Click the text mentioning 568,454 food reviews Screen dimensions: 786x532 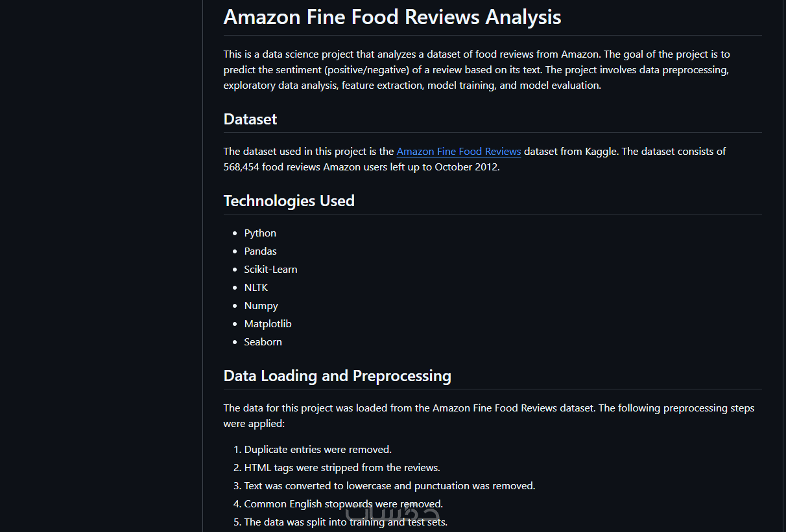click(x=361, y=167)
